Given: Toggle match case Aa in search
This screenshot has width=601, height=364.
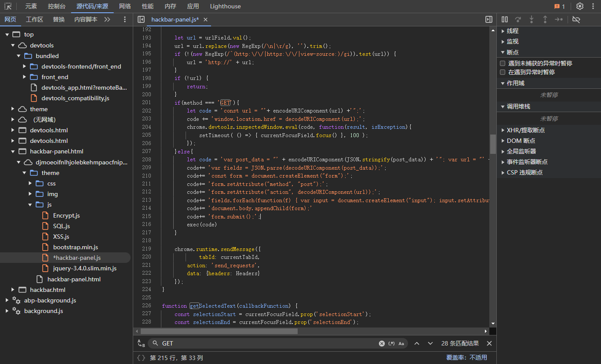Looking at the screenshot, I should [x=401, y=343].
